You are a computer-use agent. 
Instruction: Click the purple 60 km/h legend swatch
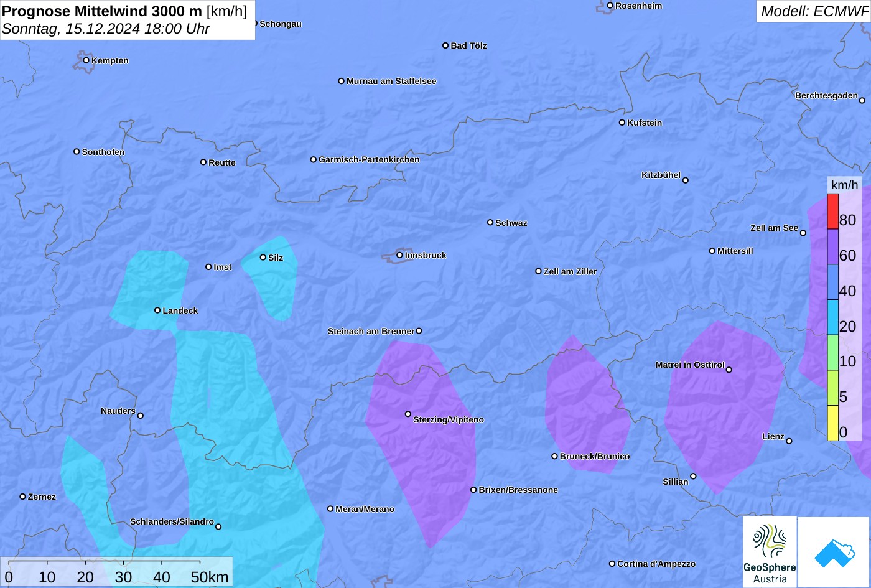point(832,247)
